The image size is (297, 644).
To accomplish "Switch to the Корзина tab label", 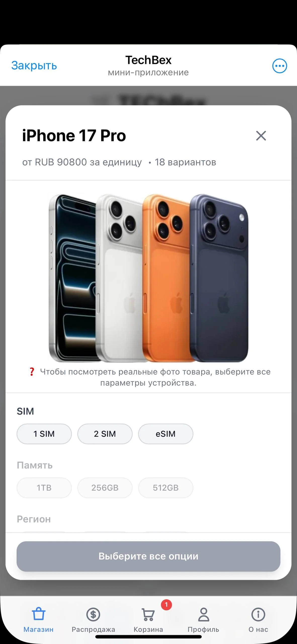I will [x=148, y=629].
